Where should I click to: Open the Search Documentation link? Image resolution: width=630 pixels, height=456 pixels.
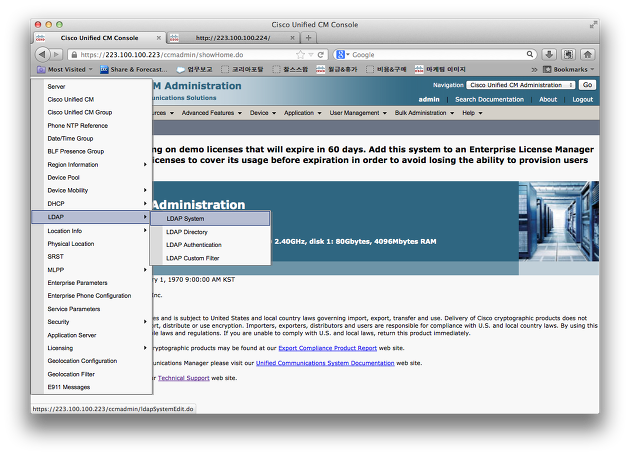[489, 99]
